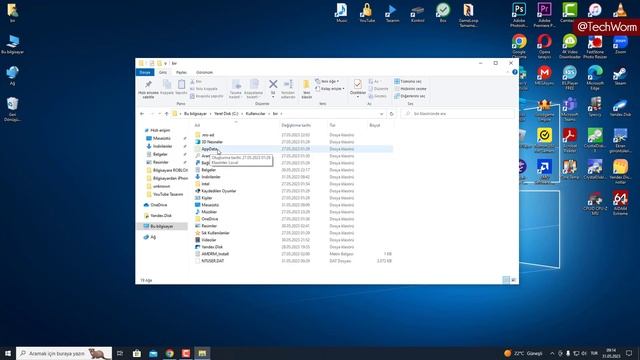
Task: Click the Kopyala ribbon icon
Action: [x=167, y=84]
